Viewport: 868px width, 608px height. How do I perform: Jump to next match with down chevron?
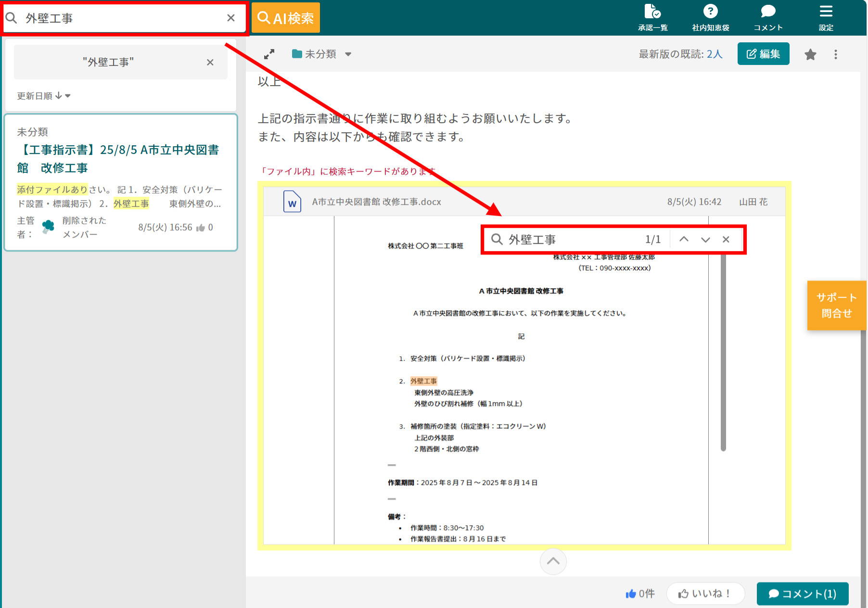(x=705, y=239)
